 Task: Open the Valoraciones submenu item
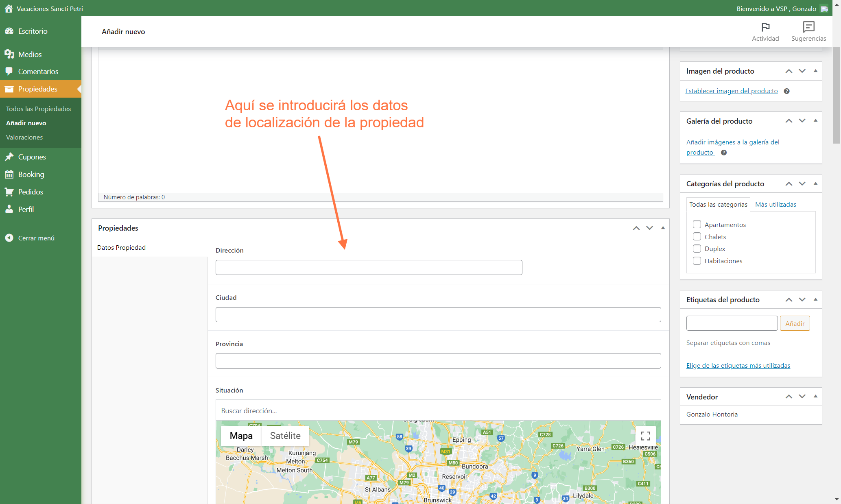(x=24, y=137)
